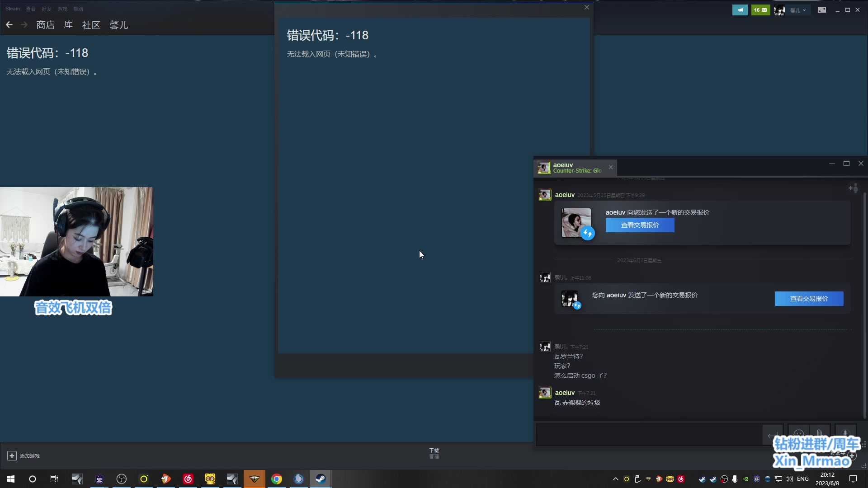Image resolution: width=868 pixels, height=488 pixels.
Task: Open the USB safely remove tray icon
Action: click(637, 479)
